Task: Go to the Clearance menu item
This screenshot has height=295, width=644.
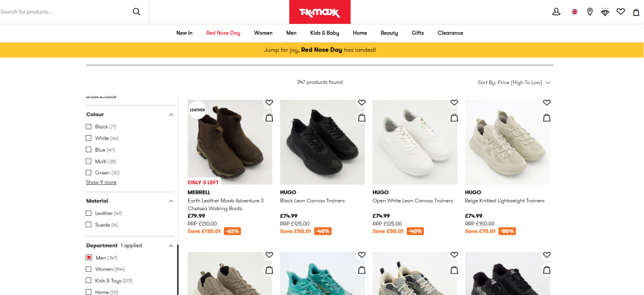Action: point(450,33)
